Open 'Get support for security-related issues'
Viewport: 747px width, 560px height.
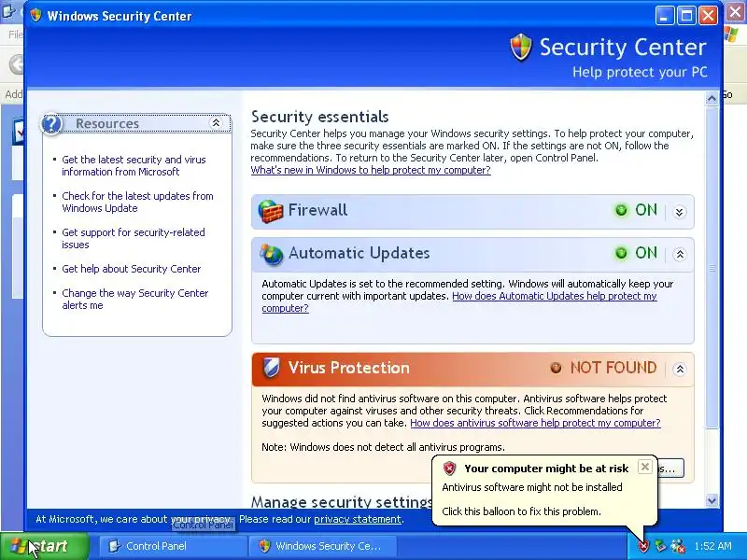pos(134,238)
